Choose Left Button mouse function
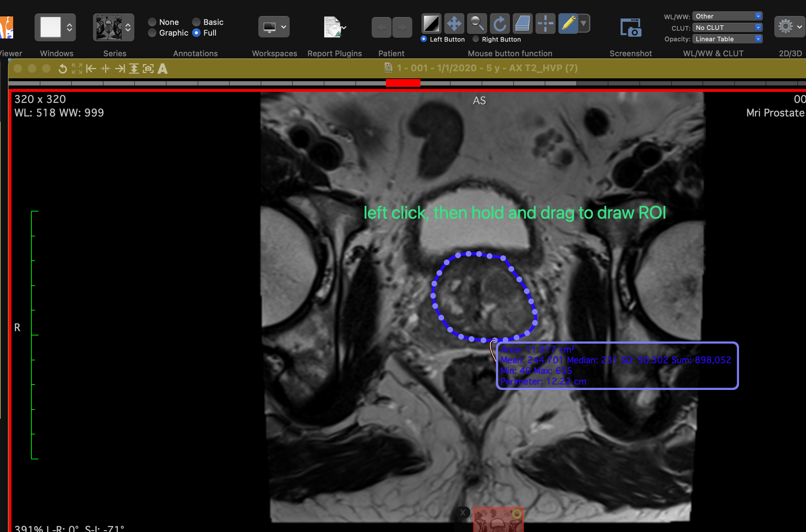806x532 pixels. click(424, 39)
